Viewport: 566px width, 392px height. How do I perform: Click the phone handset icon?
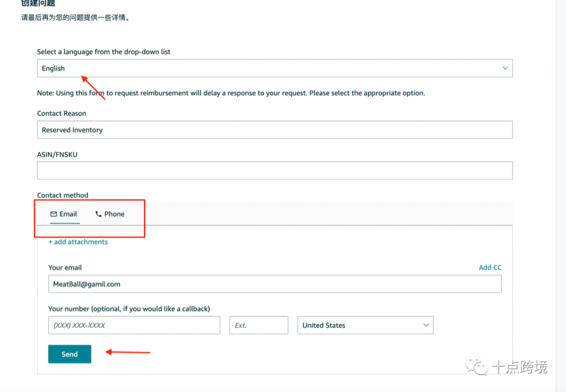click(98, 214)
